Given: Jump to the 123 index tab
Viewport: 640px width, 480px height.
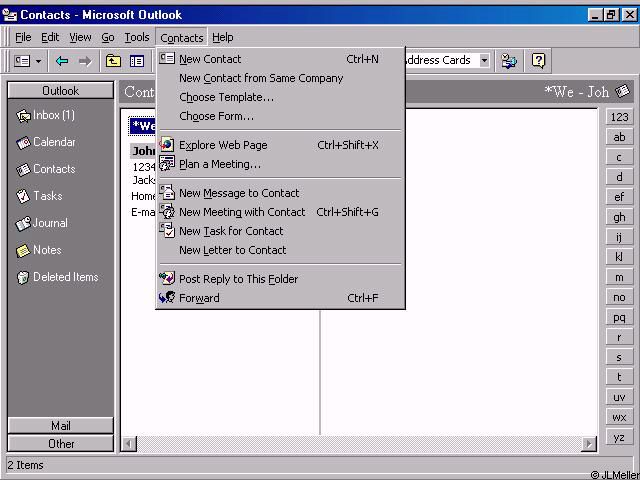Looking at the screenshot, I should pyautogui.click(x=619, y=117).
